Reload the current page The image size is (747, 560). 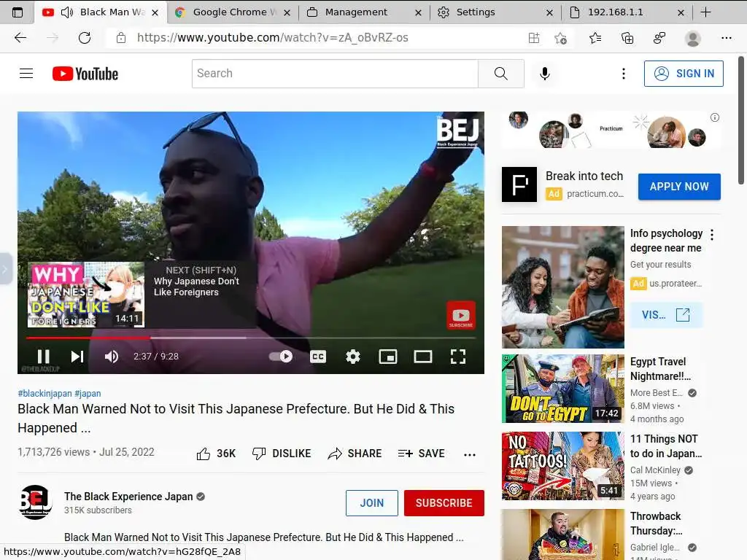click(85, 38)
